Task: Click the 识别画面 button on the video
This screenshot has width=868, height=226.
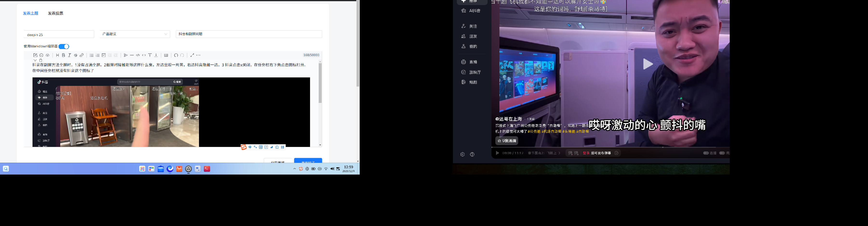Action: pyautogui.click(x=507, y=141)
